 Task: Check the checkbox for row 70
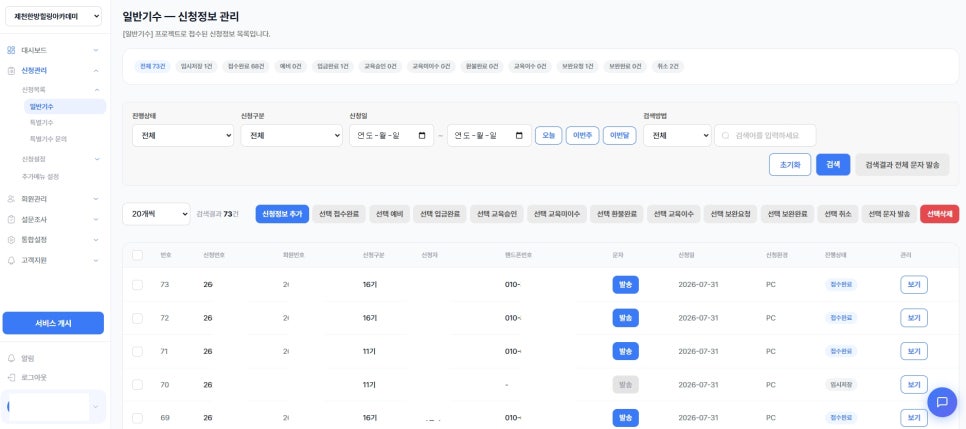pyautogui.click(x=137, y=385)
